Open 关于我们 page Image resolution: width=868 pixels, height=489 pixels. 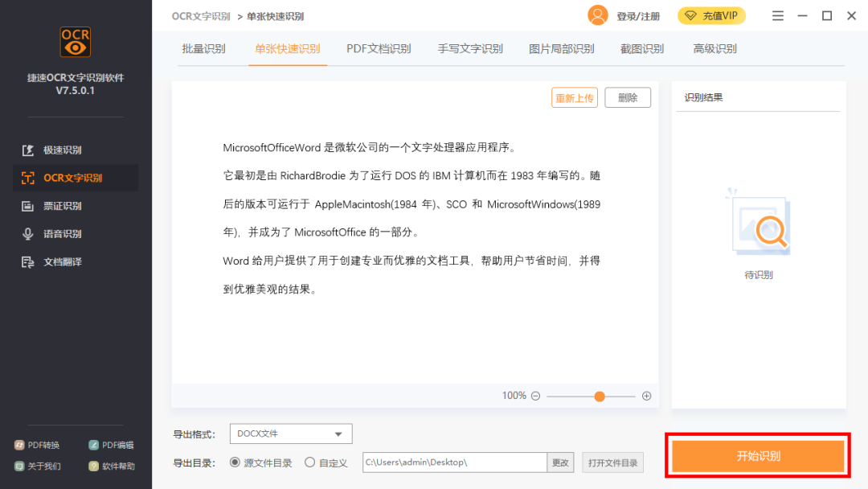[x=38, y=466]
